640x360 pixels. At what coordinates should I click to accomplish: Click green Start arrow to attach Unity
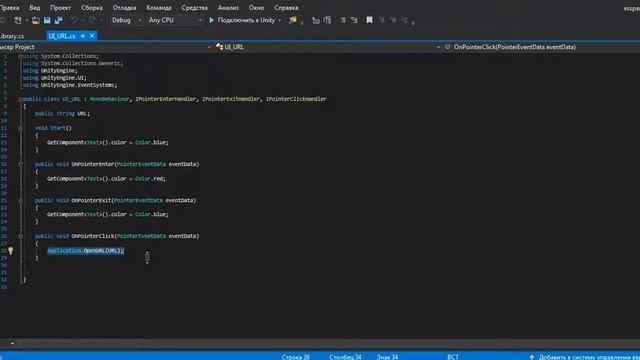[211, 20]
